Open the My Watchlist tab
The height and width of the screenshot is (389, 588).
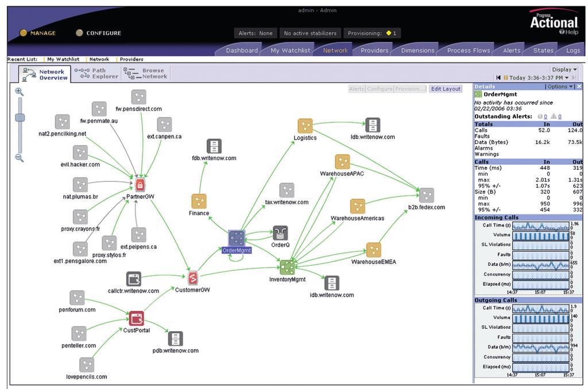coord(290,50)
